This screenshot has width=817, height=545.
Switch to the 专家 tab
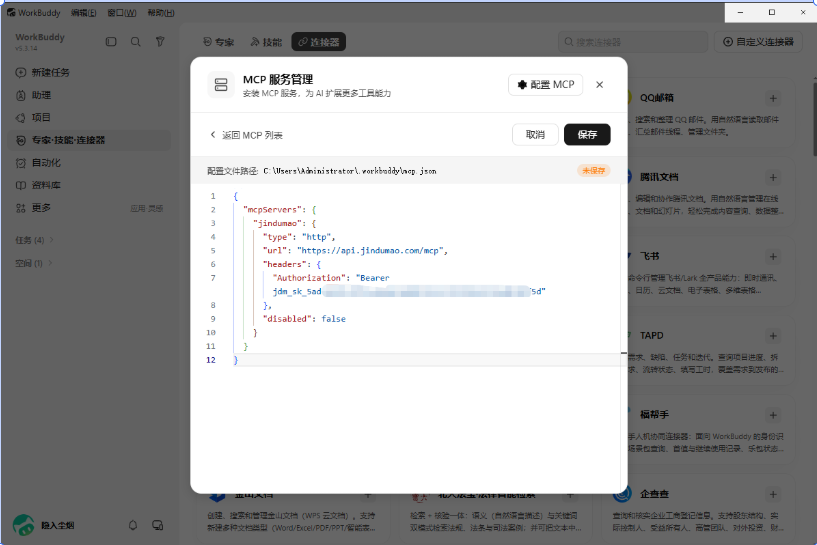[x=218, y=42]
